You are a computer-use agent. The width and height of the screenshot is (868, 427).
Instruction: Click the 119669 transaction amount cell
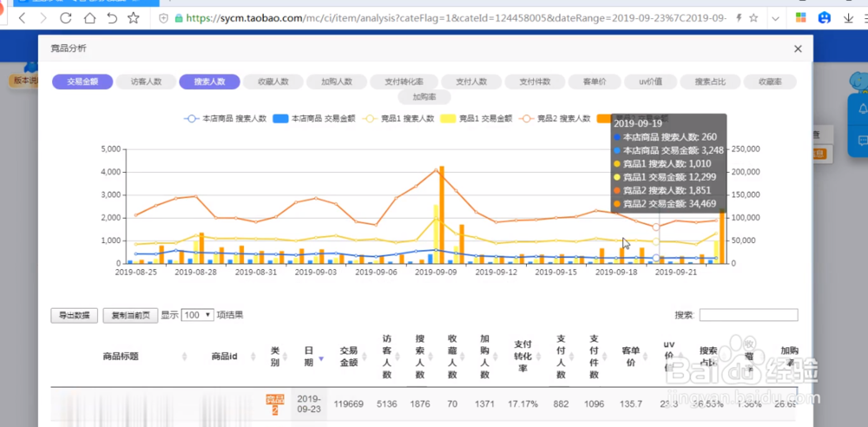pyautogui.click(x=349, y=404)
